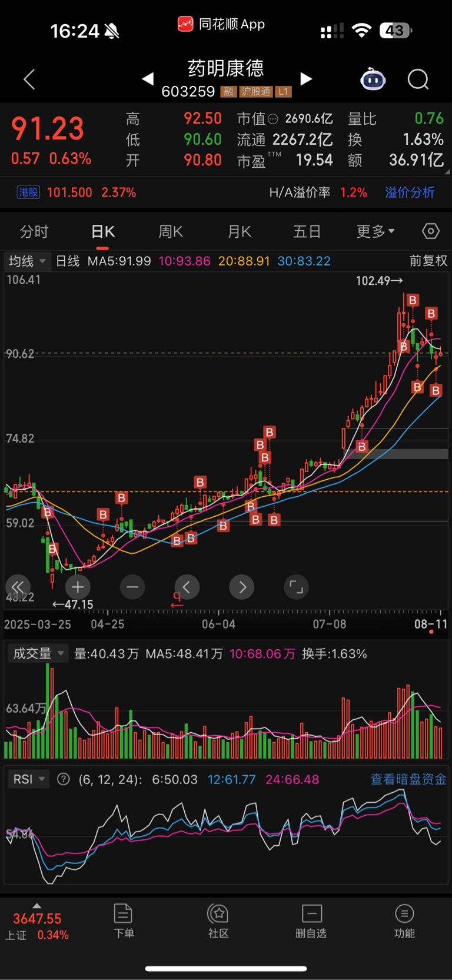Image resolution: width=452 pixels, height=980 pixels.
Task: Tap 额 36.91亿 turnover value
Action: (x=416, y=160)
